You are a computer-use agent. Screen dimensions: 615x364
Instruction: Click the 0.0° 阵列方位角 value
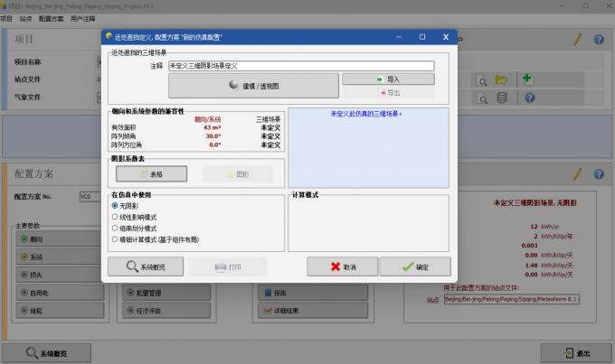coord(215,145)
